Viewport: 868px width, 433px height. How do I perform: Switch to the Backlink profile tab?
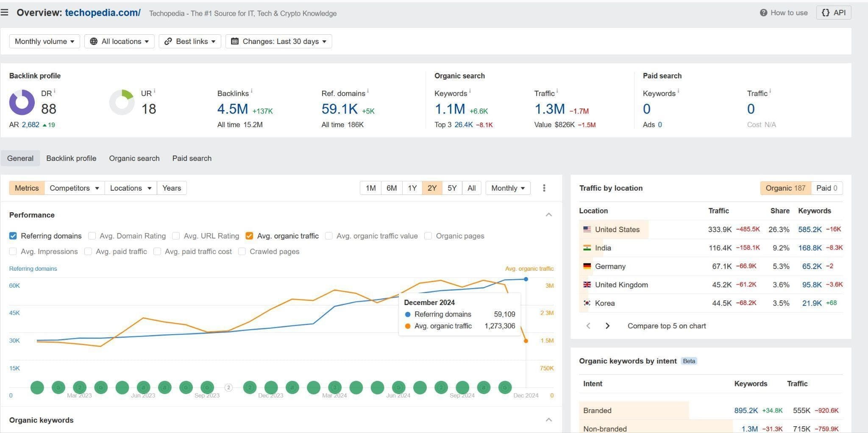(71, 158)
